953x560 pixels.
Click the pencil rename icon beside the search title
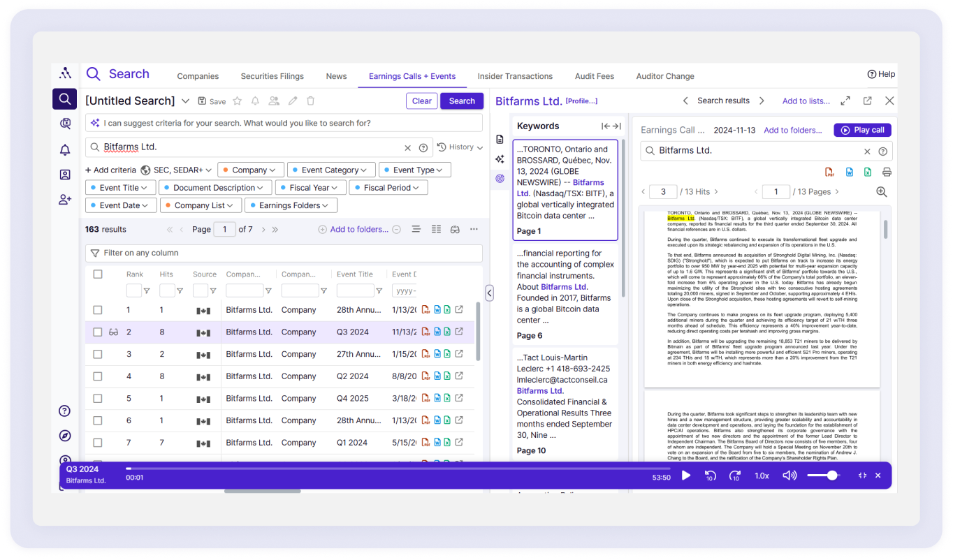coord(293,101)
